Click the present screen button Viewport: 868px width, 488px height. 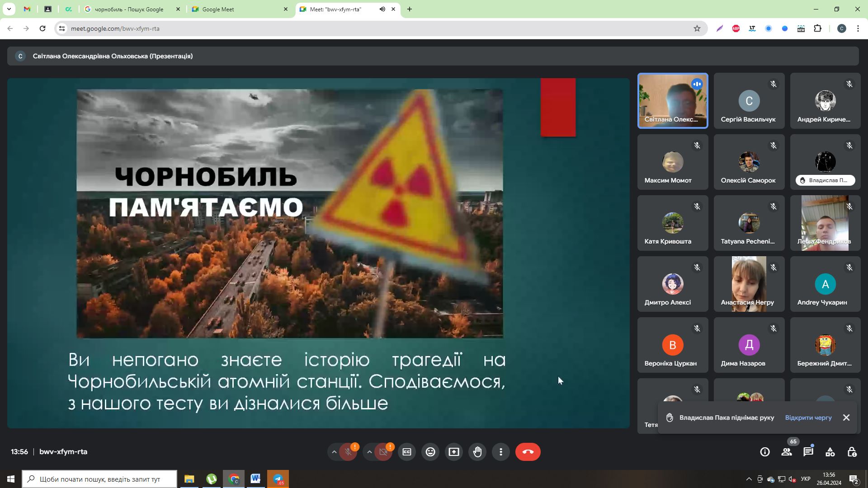coord(454,452)
